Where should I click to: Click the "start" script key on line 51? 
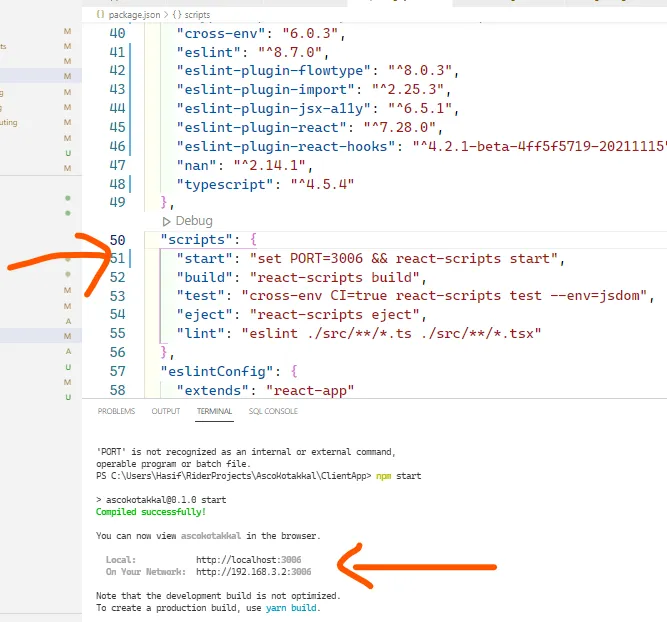point(205,259)
